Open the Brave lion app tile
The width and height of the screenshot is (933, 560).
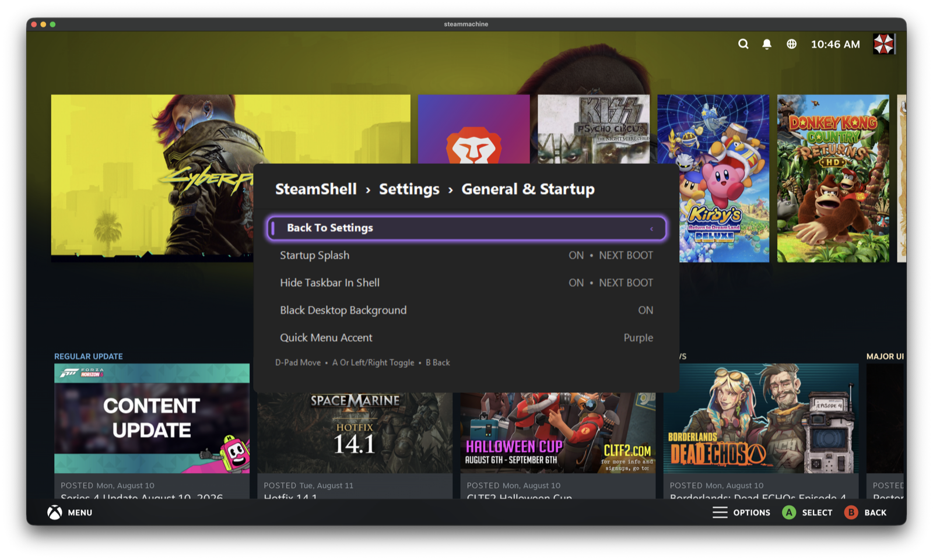[473, 129]
